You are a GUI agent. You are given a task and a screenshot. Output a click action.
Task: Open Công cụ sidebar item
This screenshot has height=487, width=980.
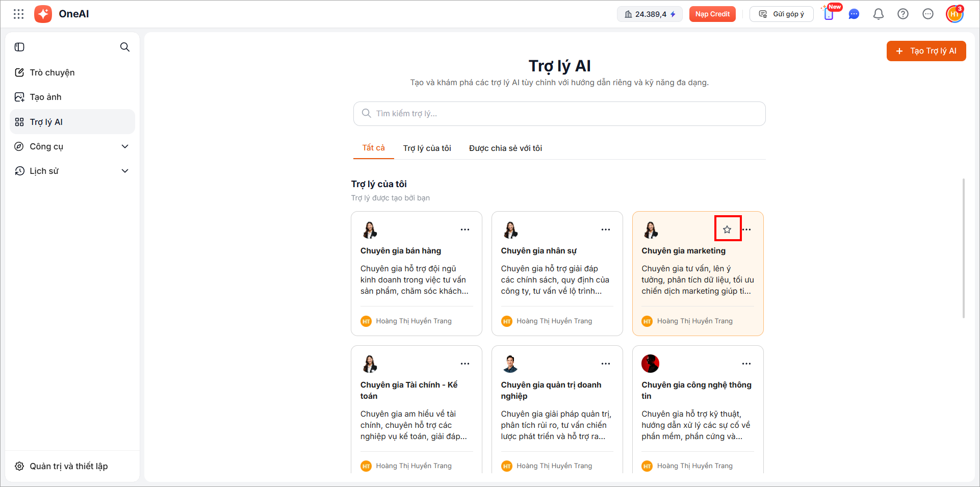(x=72, y=146)
